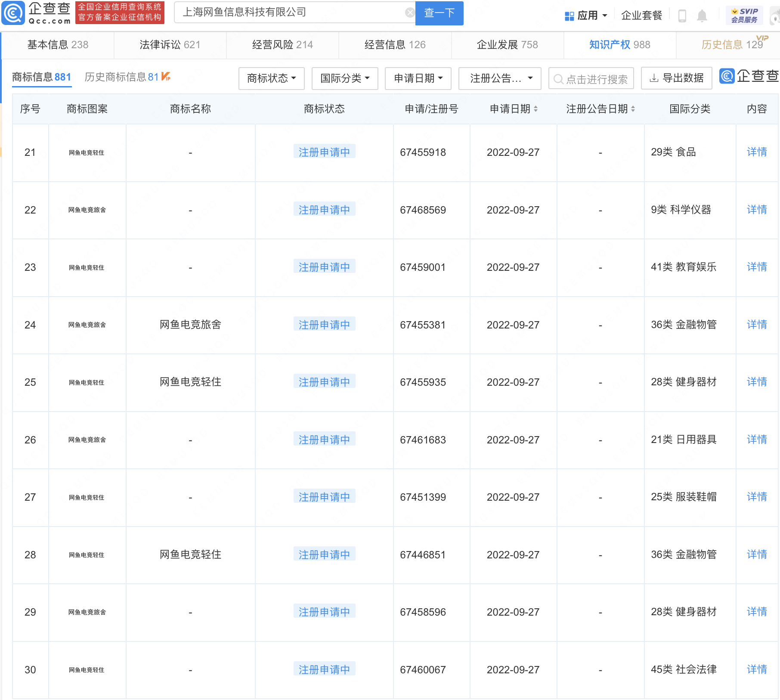Click 41类 教育娱乐 classification cell
The width and height of the screenshot is (780, 700).
pos(684,267)
